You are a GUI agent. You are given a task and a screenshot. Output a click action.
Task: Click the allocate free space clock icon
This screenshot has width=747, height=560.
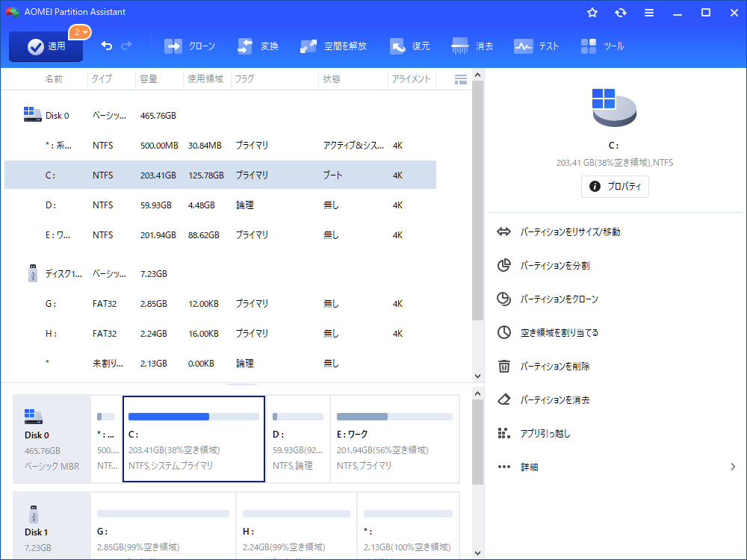pos(504,332)
